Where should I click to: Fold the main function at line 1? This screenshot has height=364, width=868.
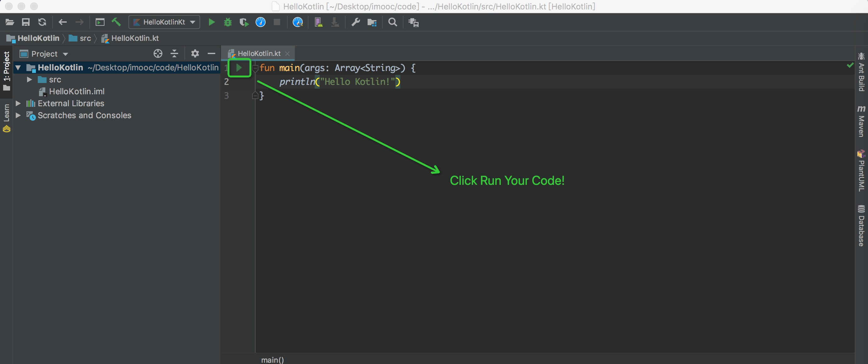(256, 68)
